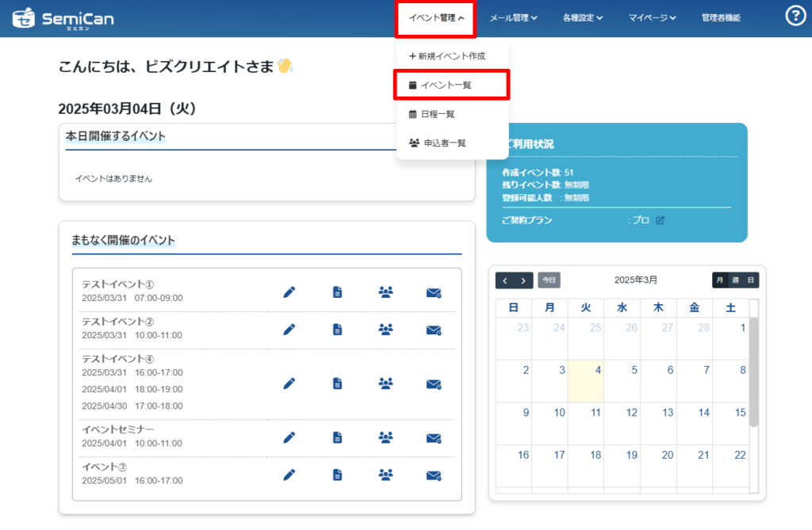Edit contract plan via the edit icon beside プロ
Image resolution: width=812 pixels, height=530 pixels.
(x=660, y=220)
